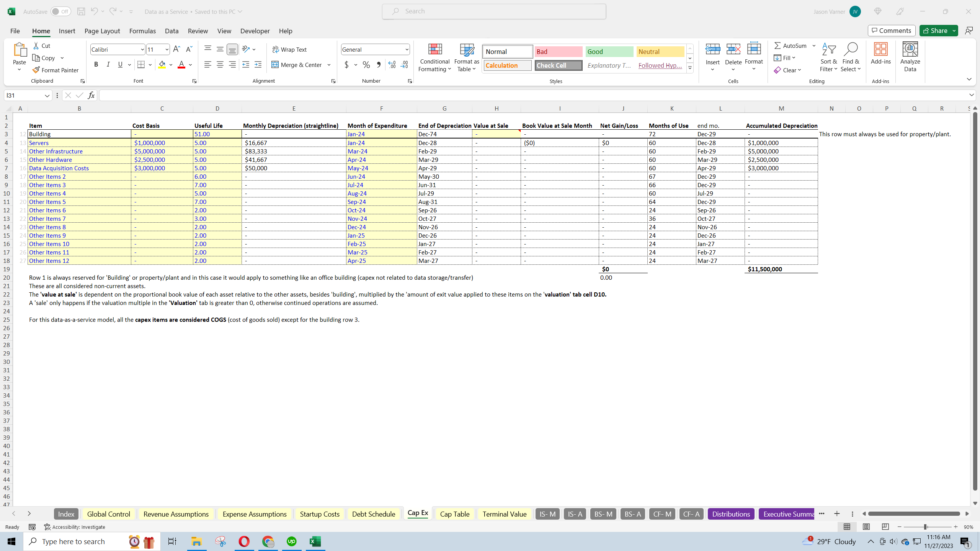Viewport: 980px width, 551px height.
Task: Switch to the Formulas ribbon tab
Action: (142, 31)
